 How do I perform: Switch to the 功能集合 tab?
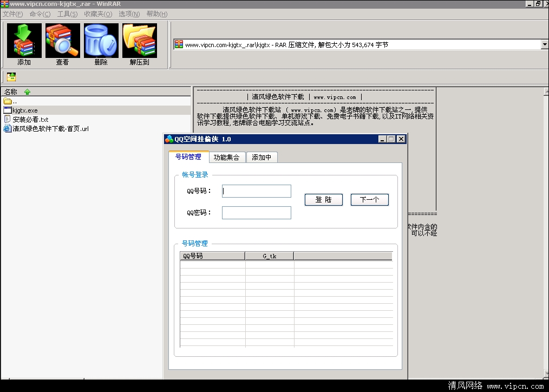pos(226,157)
